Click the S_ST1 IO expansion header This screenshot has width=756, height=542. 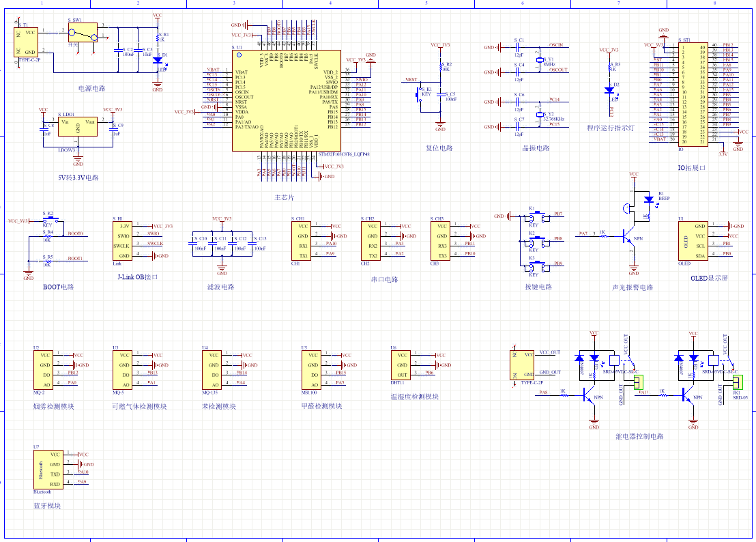click(691, 94)
